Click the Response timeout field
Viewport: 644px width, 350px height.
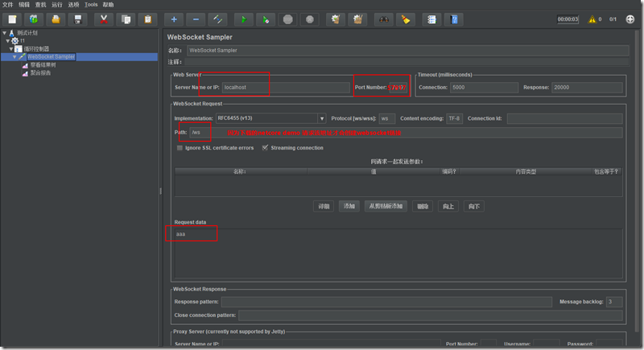(587, 88)
